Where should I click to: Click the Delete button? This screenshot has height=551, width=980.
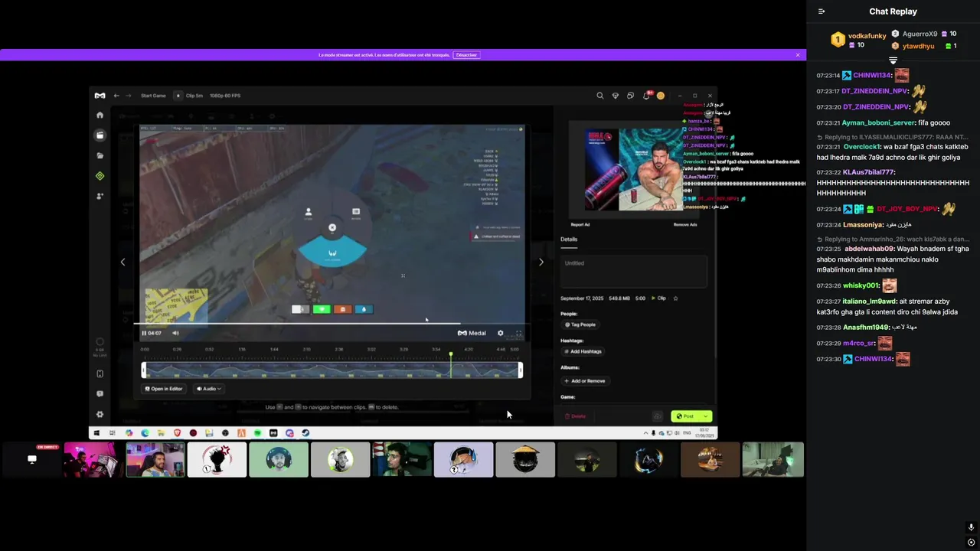[x=575, y=416]
